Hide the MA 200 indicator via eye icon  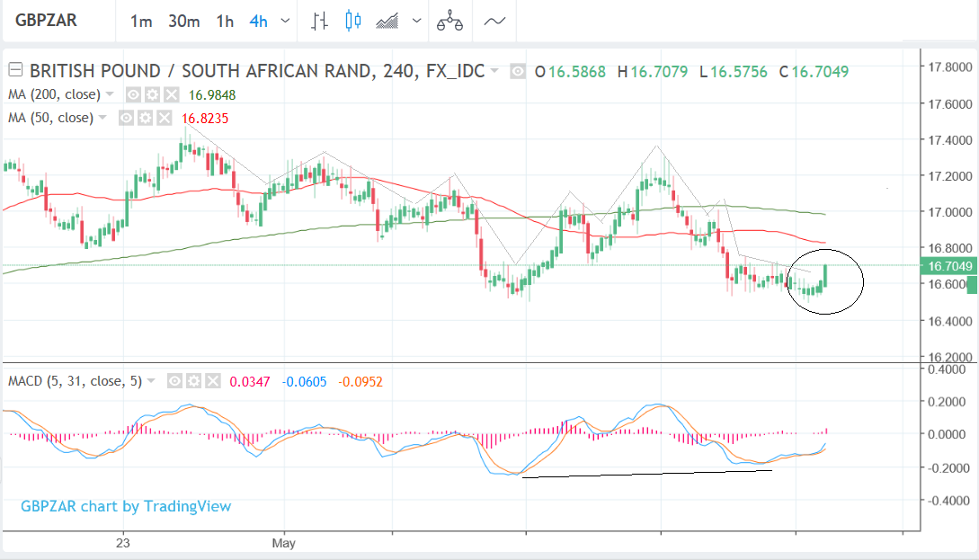click(133, 94)
